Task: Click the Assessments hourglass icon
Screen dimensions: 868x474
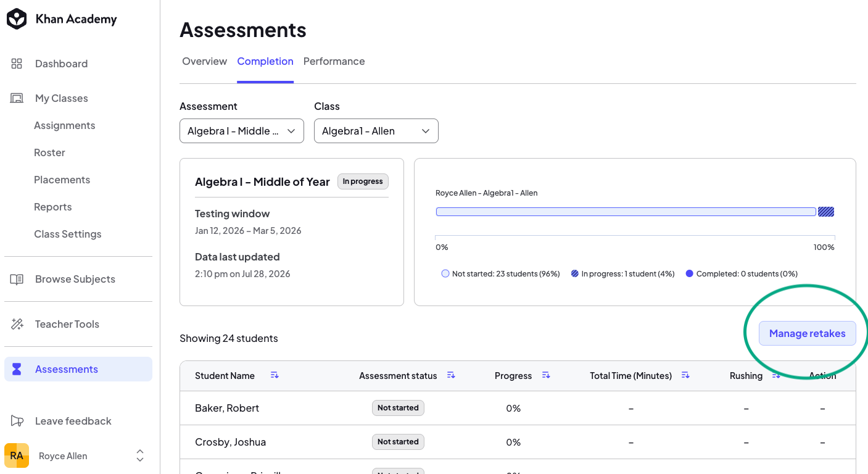Action: (17, 369)
